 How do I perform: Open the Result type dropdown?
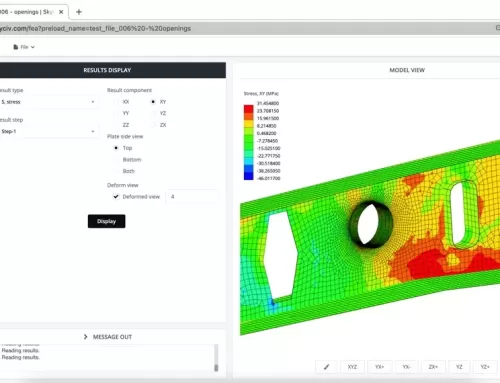pos(48,102)
